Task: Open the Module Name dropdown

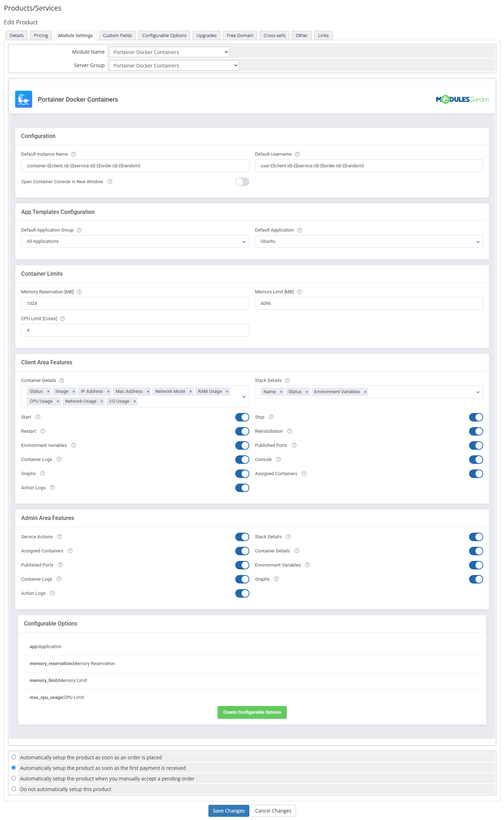Action: [x=169, y=52]
